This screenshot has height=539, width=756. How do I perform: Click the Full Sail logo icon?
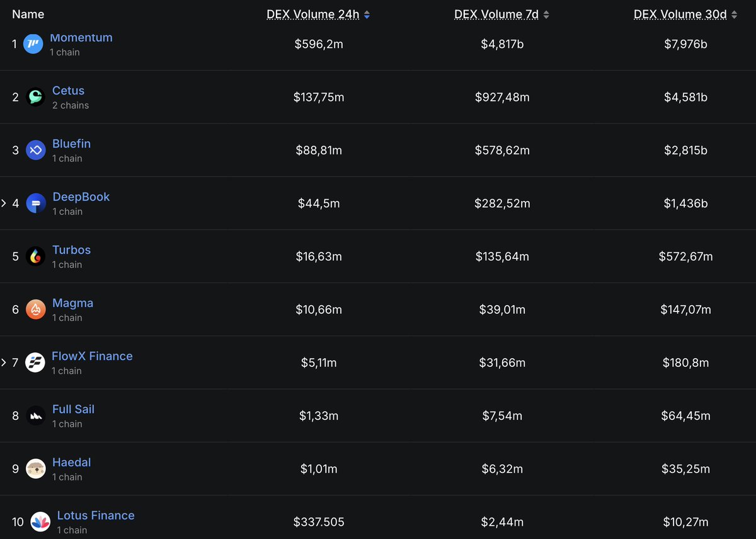click(x=36, y=415)
